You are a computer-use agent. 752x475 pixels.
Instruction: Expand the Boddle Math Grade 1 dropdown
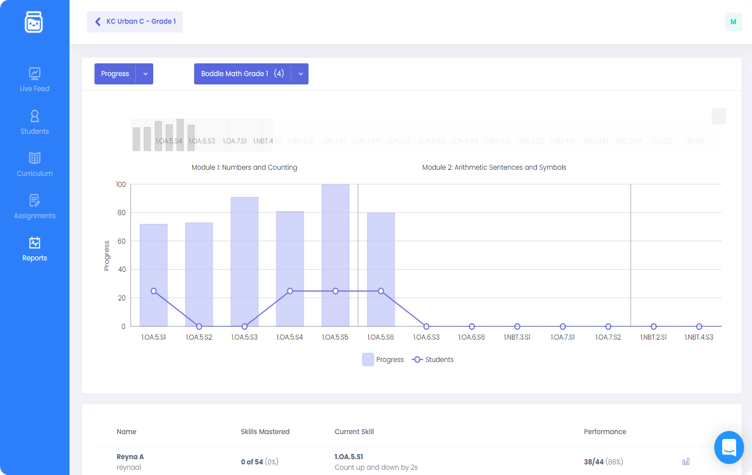point(300,74)
